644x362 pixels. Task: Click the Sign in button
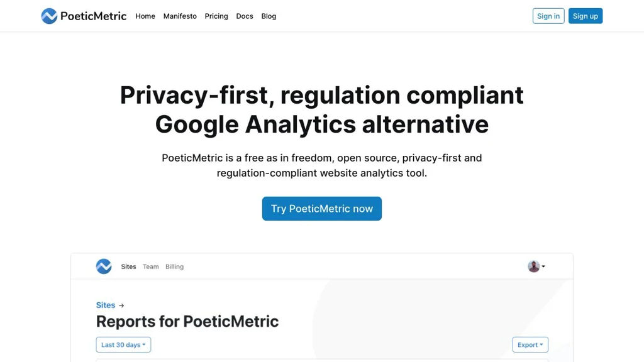(x=548, y=16)
